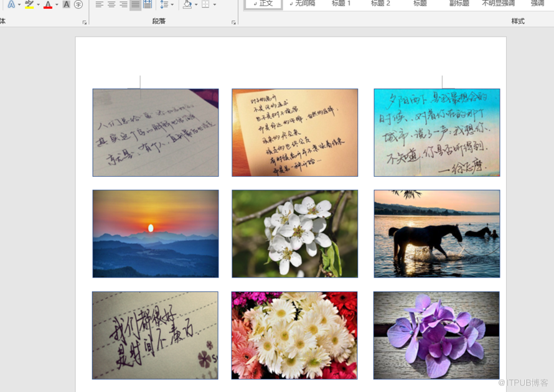
Task: Select the sunset over mountains picture
Action: (x=156, y=233)
